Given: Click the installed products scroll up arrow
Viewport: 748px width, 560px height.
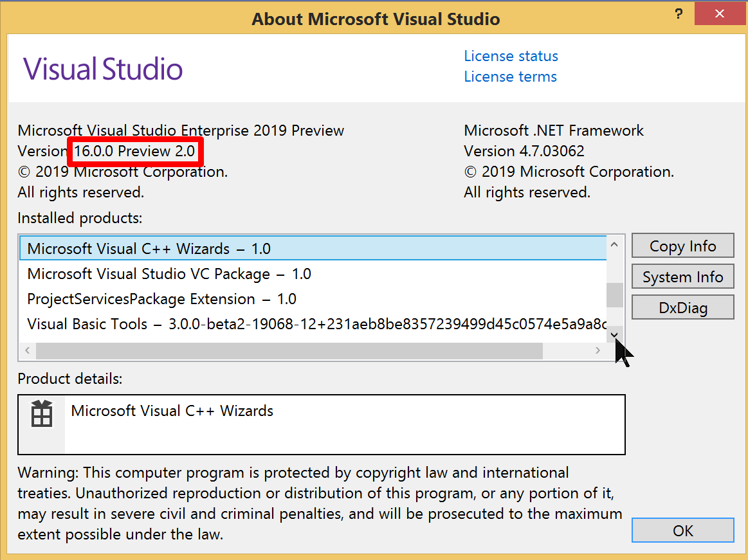Looking at the screenshot, I should click(x=614, y=244).
